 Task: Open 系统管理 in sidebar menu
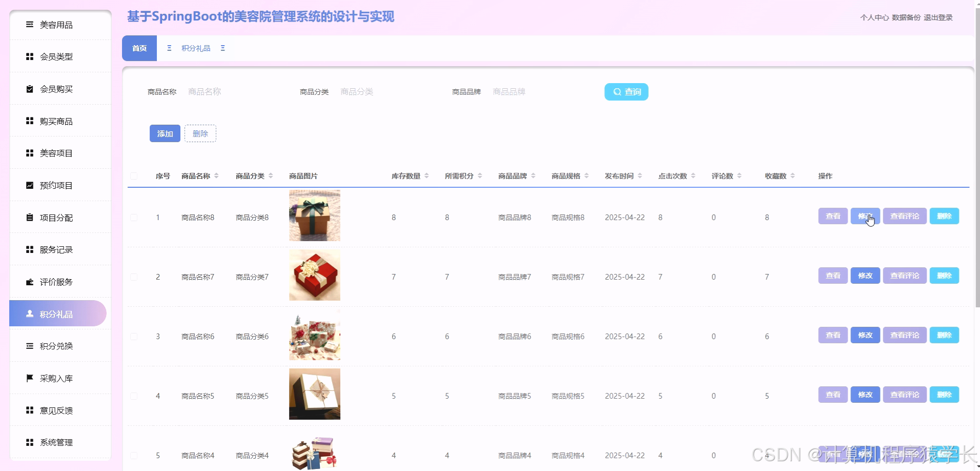point(60,442)
